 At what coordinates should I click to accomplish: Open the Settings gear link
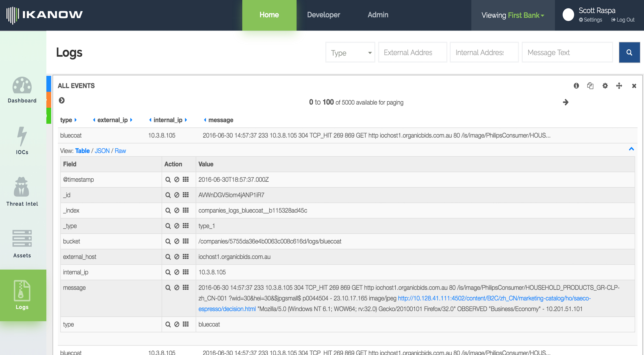[x=590, y=20]
